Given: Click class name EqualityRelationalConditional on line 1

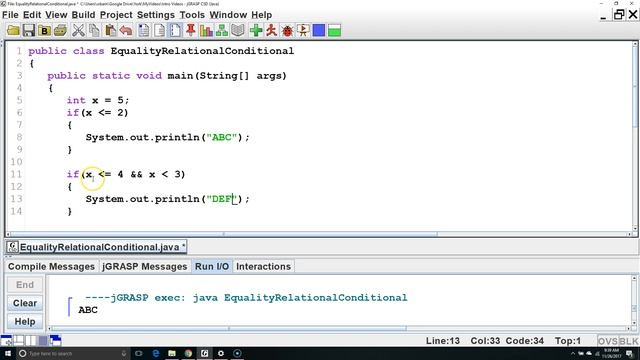Looking at the screenshot, I should click(202, 51).
